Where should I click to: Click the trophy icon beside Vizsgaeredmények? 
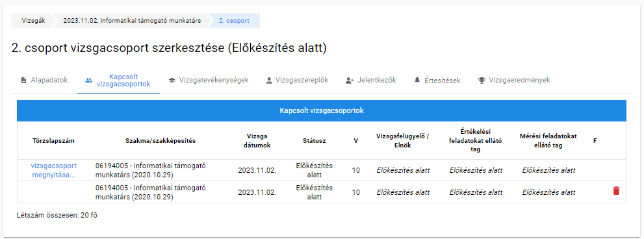(482, 81)
